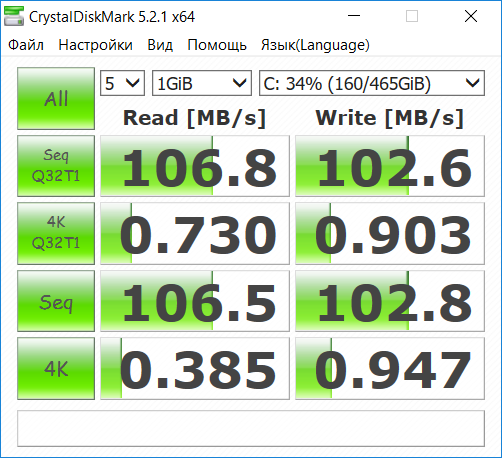Screen dimensions: 502x458
Task: Click the 4K read result 0.385
Action: click(x=195, y=368)
